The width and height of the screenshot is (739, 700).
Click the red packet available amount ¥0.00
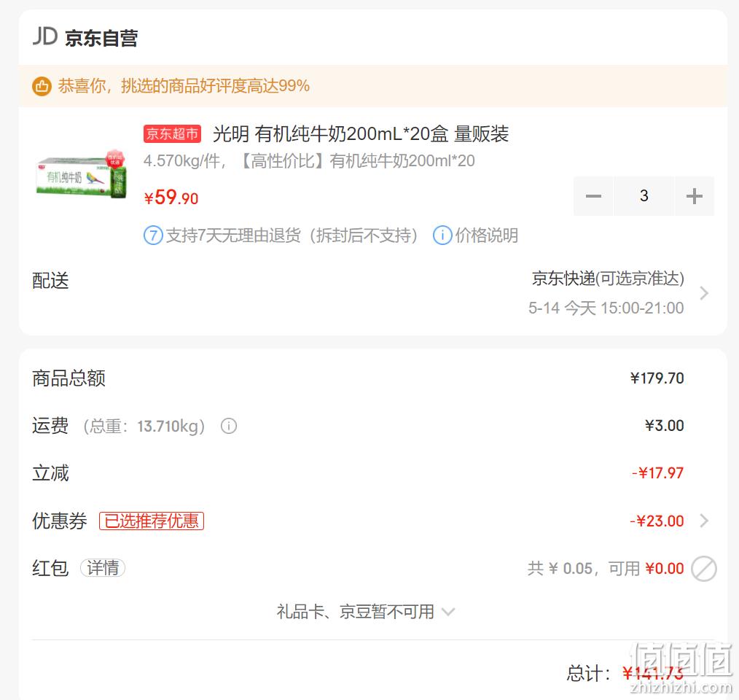point(665,569)
